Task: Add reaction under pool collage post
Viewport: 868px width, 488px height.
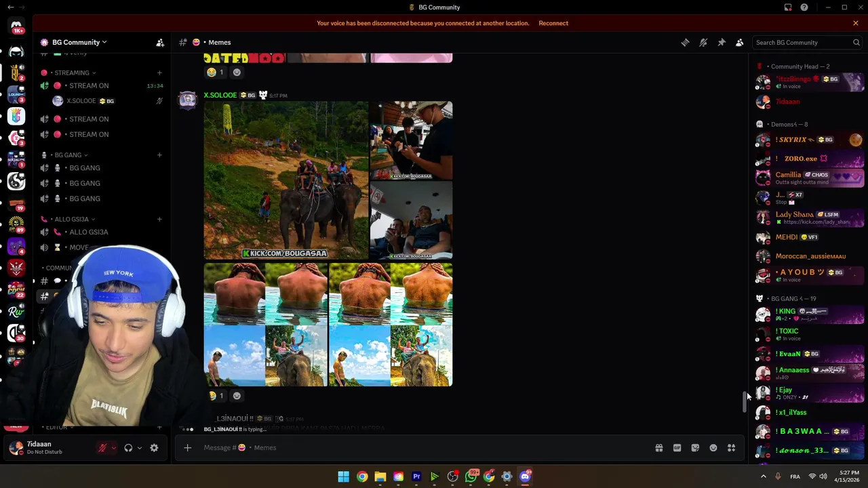Action: 237,395
